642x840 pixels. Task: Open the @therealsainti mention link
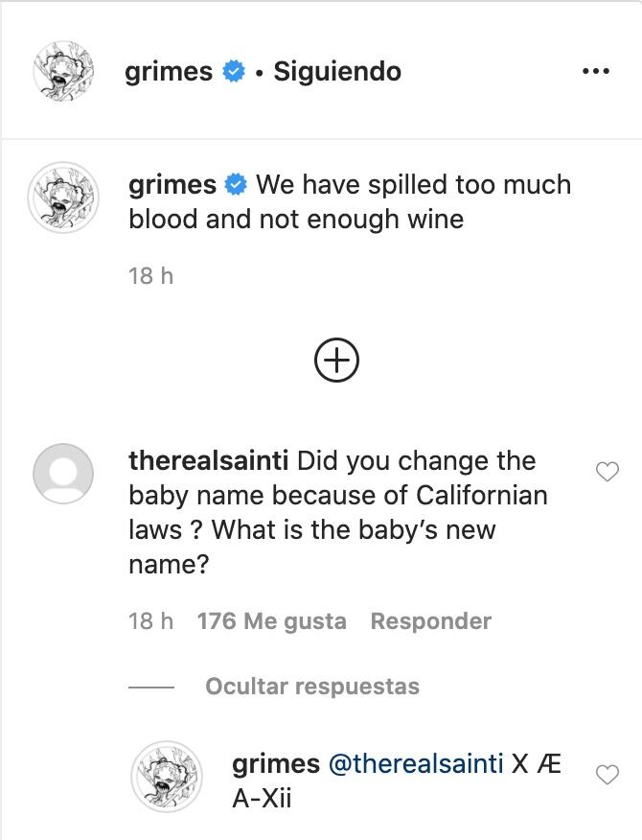coord(416,764)
